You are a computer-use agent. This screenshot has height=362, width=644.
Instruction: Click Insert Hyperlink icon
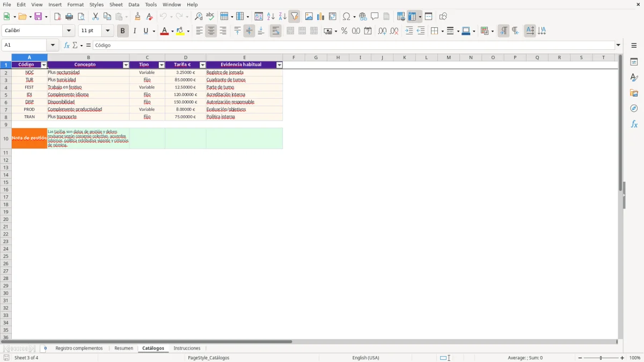pos(363,17)
